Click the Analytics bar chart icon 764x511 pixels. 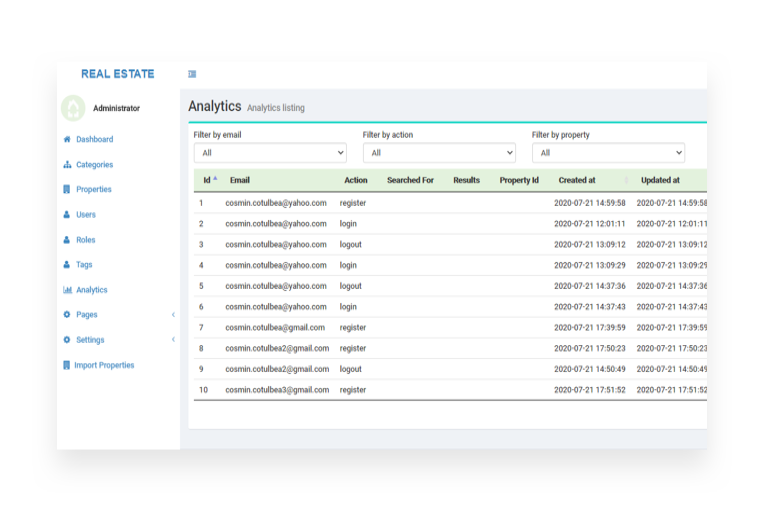click(67, 290)
